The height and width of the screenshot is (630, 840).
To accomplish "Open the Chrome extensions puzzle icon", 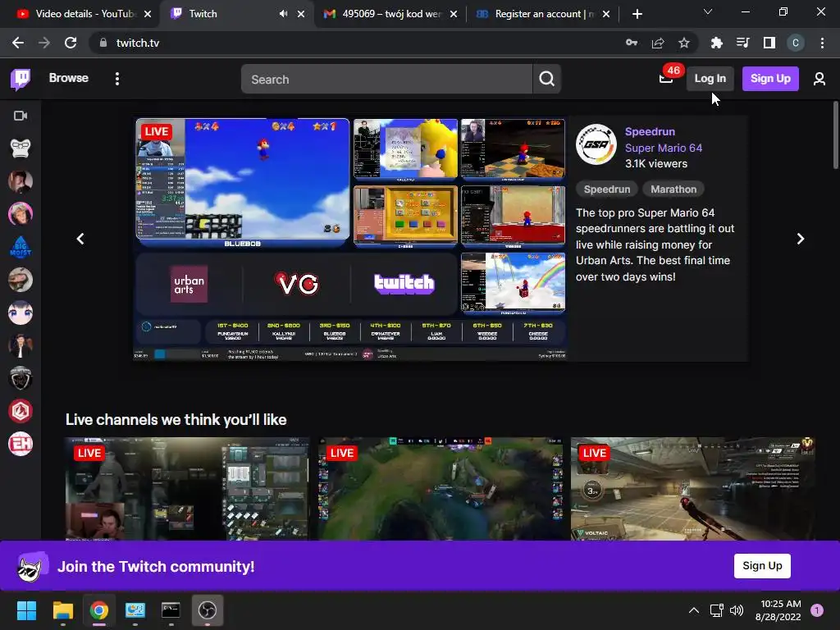I will 716,43.
